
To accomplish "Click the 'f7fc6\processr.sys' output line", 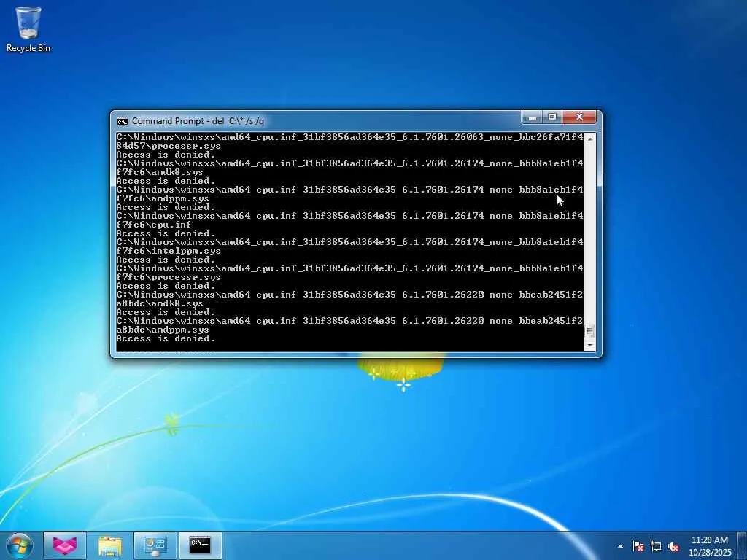I will click(169, 278).
